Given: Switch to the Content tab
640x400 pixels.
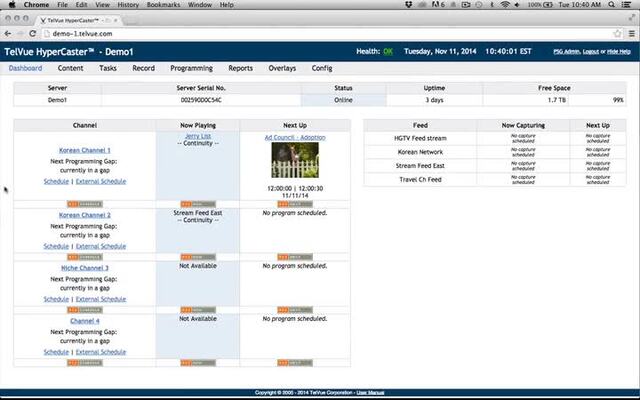Looking at the screenshot, I should [x=70, y=68].
